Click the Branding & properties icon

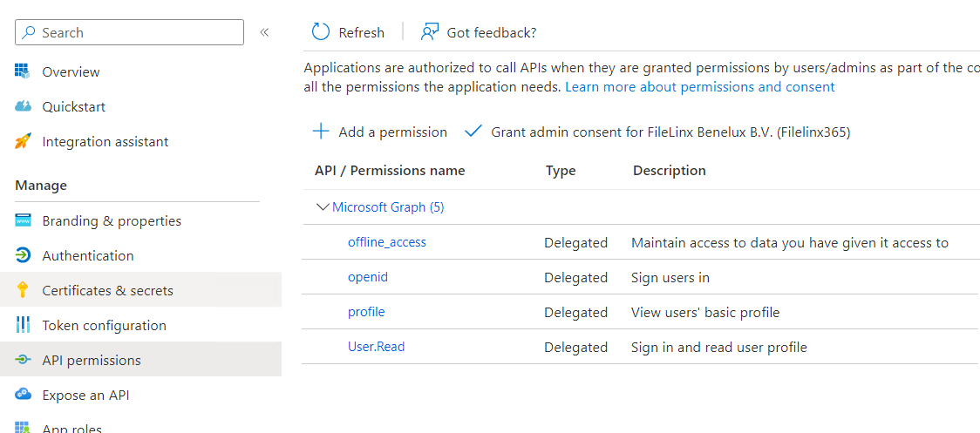[23, 220]
